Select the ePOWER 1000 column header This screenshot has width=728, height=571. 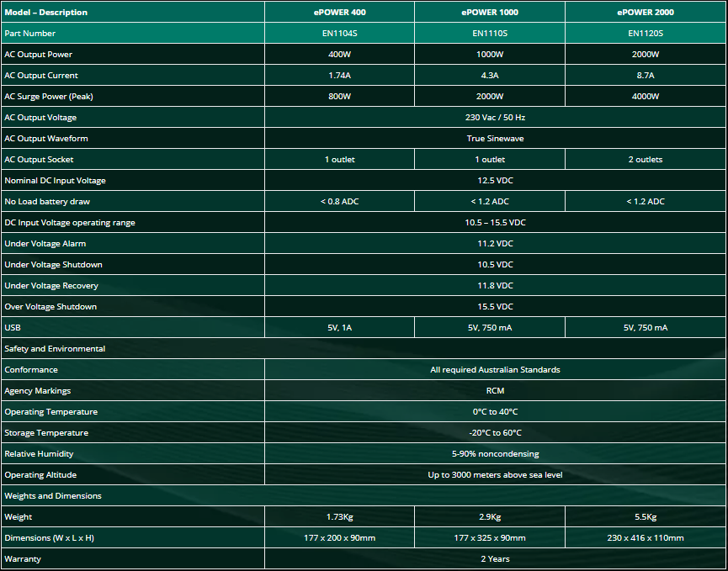(490, 12)
